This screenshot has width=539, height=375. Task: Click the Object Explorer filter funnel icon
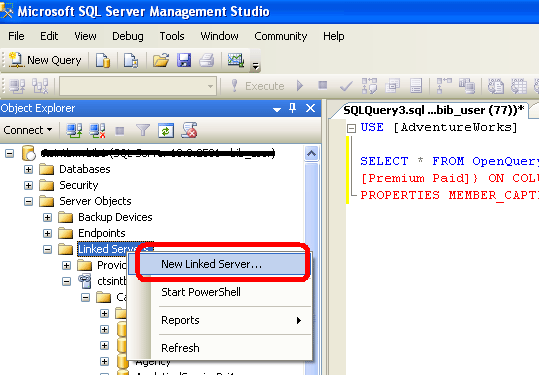point(143,131)
